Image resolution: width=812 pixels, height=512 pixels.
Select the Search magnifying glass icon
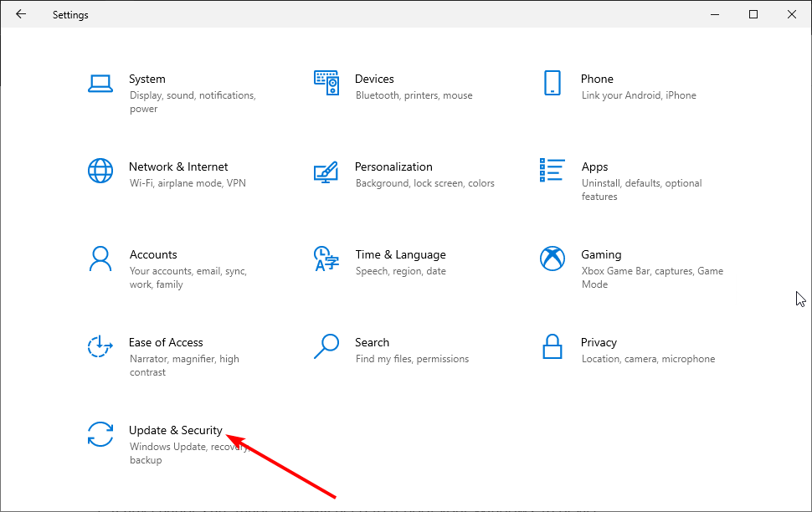pos(326,346)
